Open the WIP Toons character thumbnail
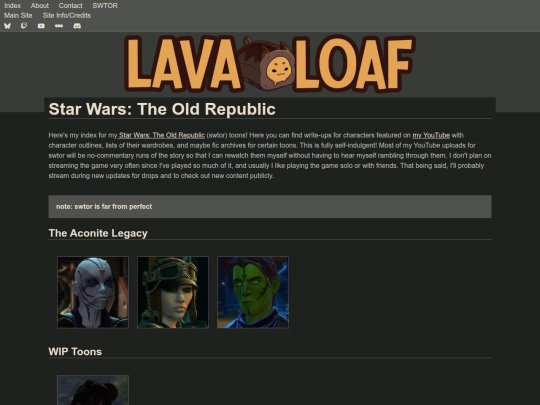 (x=93, y=390)
